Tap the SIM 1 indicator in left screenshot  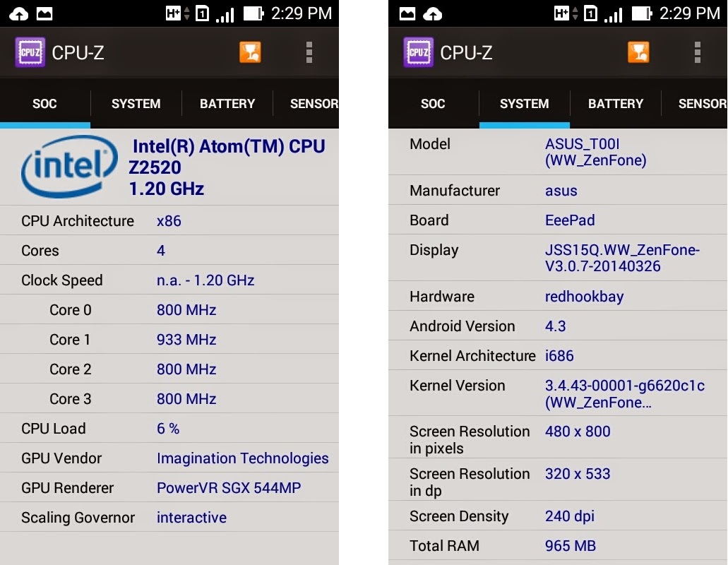203,13
